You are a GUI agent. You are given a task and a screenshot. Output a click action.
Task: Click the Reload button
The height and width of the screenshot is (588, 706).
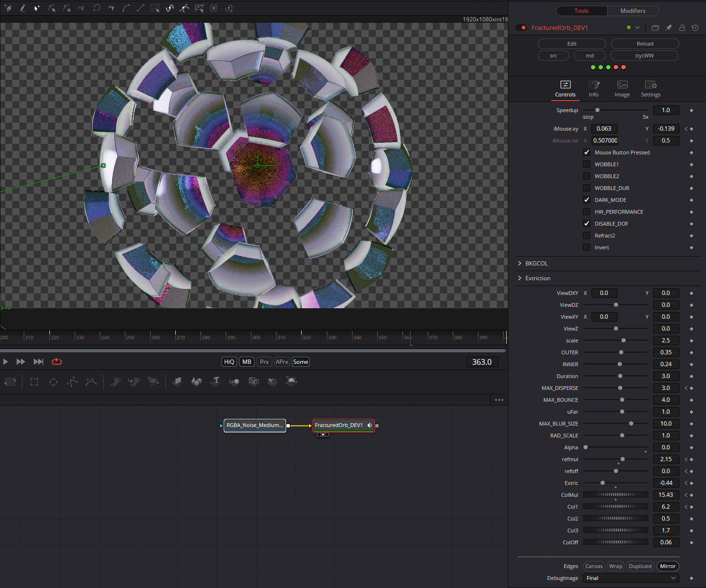pos(645,44)
